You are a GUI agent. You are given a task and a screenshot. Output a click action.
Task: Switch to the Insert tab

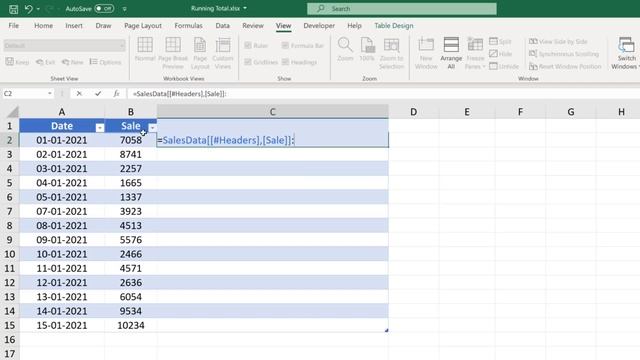pos(74,25)
